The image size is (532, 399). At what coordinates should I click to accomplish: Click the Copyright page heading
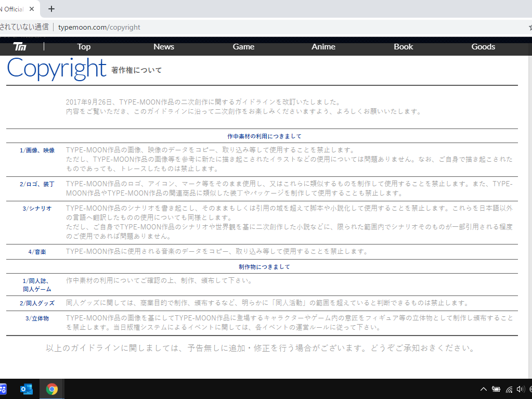(56, 68)
